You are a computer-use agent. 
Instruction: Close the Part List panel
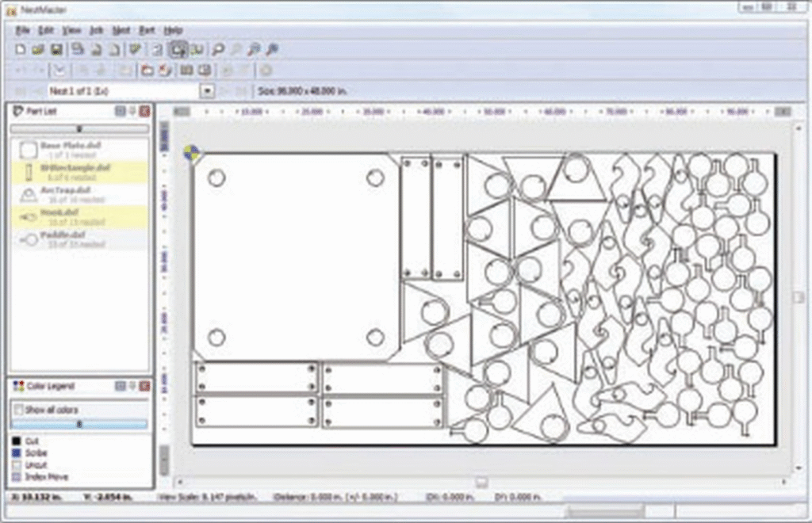(144, 111)
